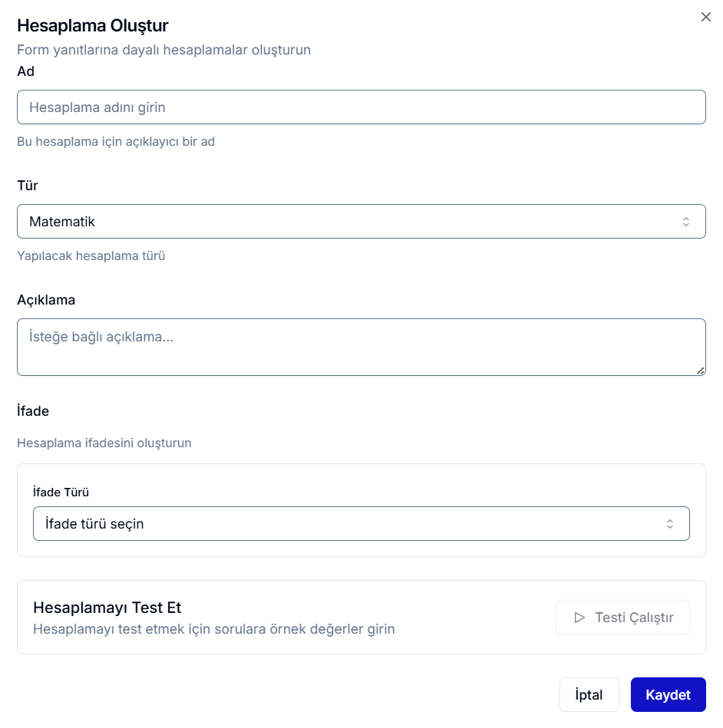Click the Ad field label
The width and height of the screenshot is (723, 728).
pos(26,71)
